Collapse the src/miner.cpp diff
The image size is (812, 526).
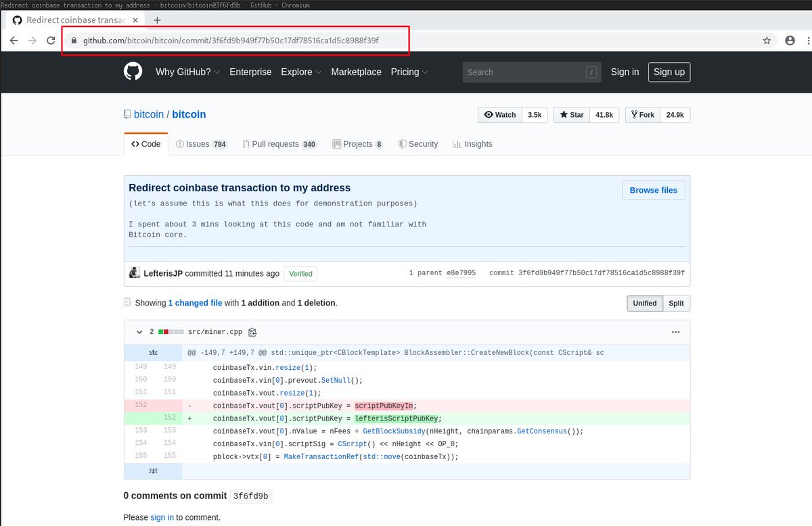139,332
